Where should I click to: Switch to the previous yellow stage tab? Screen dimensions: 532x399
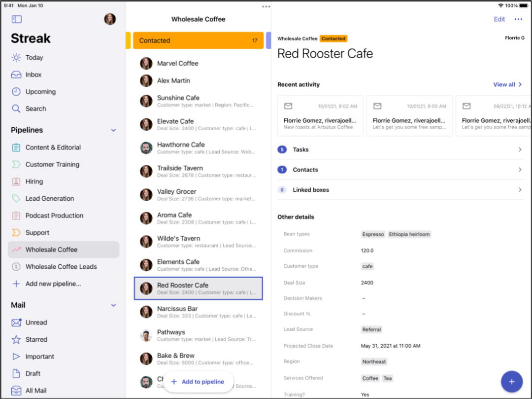point(128,40)
